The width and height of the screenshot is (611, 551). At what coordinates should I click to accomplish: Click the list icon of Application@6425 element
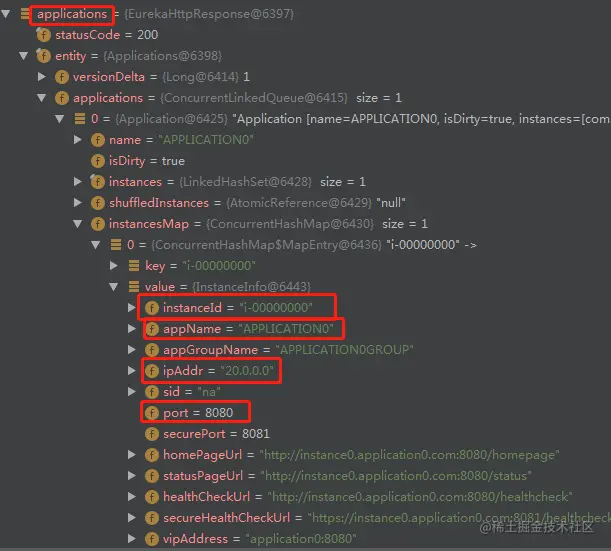click(80, 118)
